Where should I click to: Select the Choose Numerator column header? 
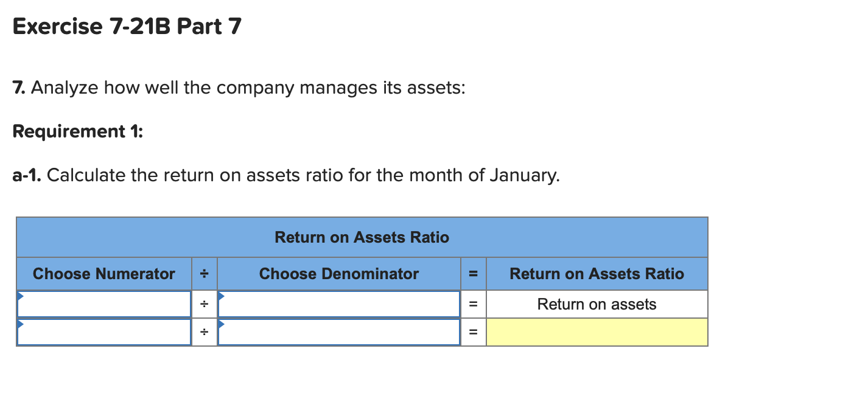point(103,274)
